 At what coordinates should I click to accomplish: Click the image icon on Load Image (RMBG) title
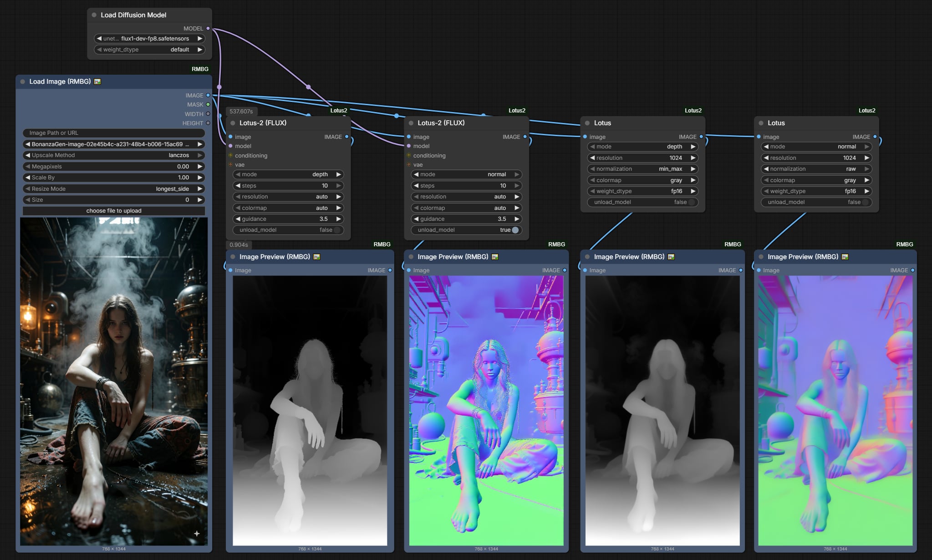tap(97, 81)
